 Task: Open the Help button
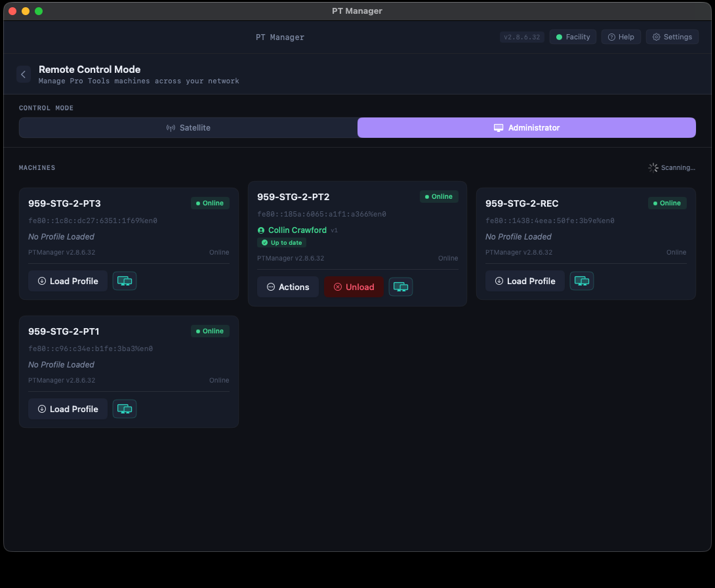(621, 37)
